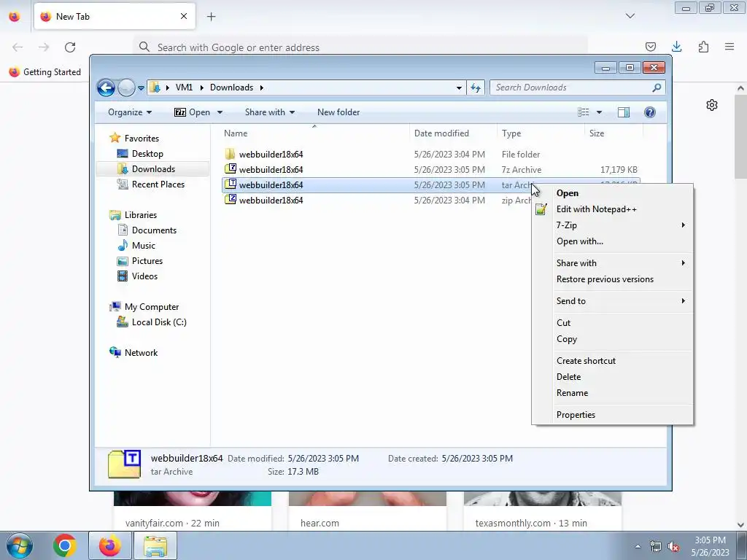Open Desktop in the navigation pane
The height and width of the screenshot is (560, 747).
[147, 154]
